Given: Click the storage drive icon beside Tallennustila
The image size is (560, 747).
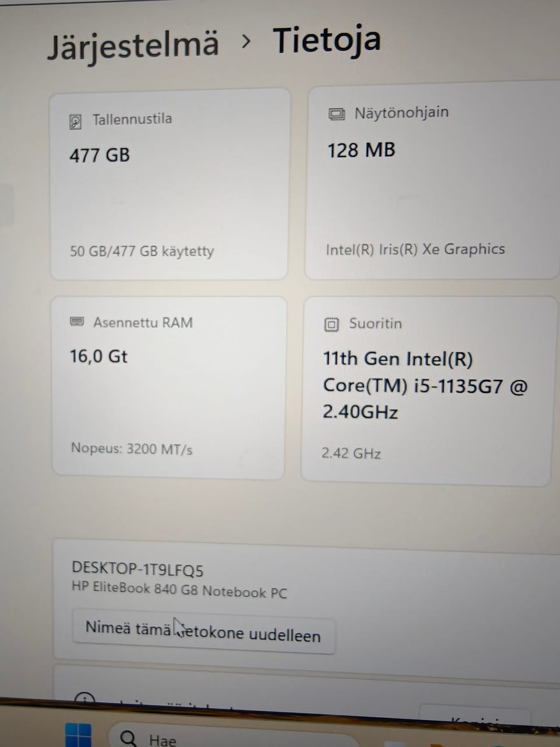Looking at the screenshot, I should tap(75, 121).
